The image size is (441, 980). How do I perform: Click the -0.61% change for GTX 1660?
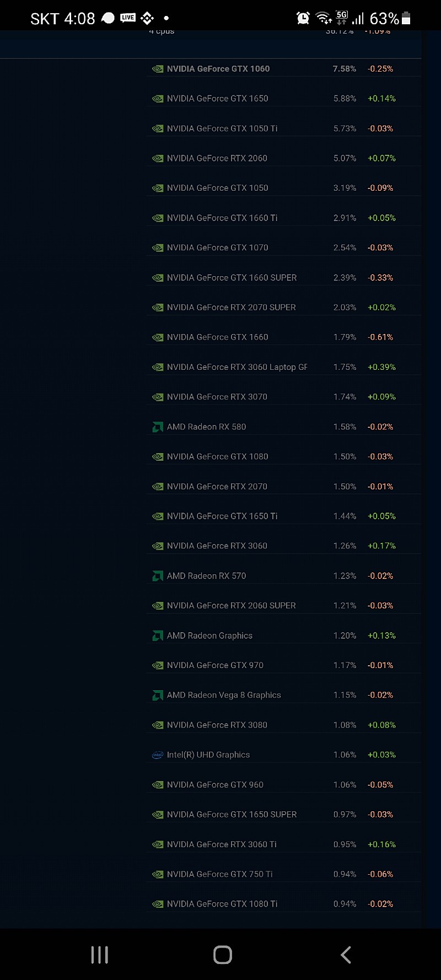tap(380, 337)
